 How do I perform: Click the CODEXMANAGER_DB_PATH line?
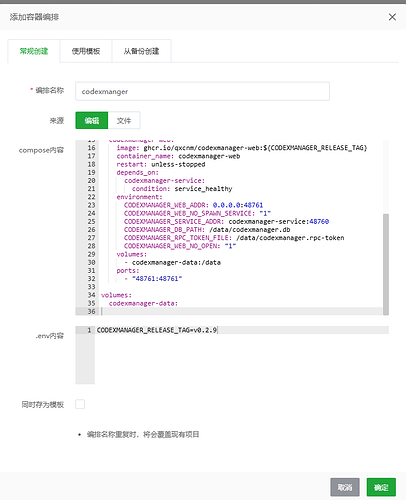[x=207, y=230]
